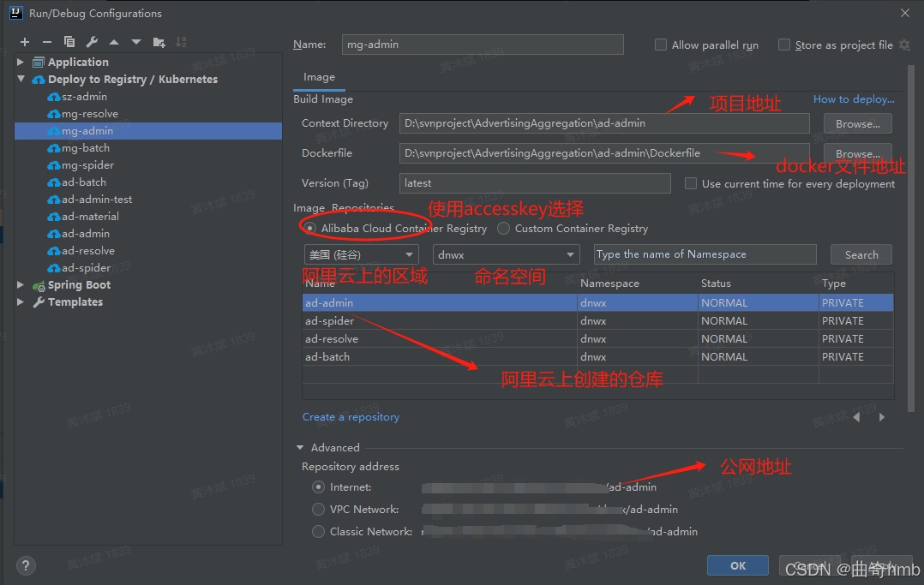Click Create a repository link
This screenshot has width=924, height=585.
tap(351, 417)
